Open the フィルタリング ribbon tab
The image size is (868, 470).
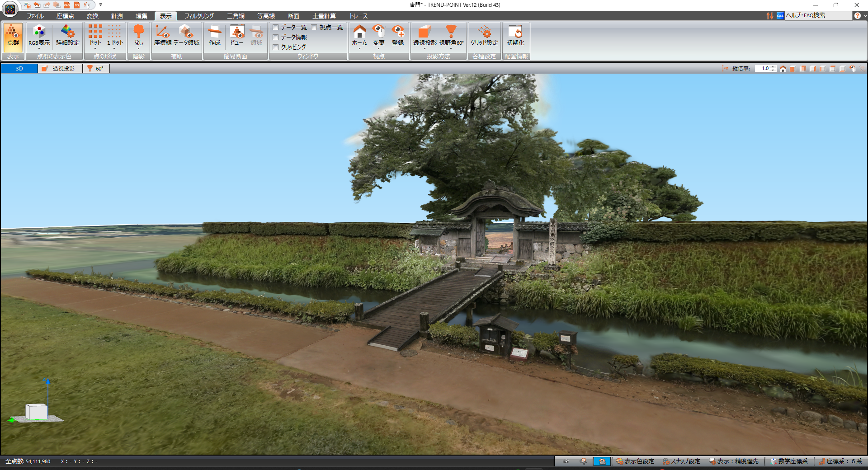coord(199,16)
